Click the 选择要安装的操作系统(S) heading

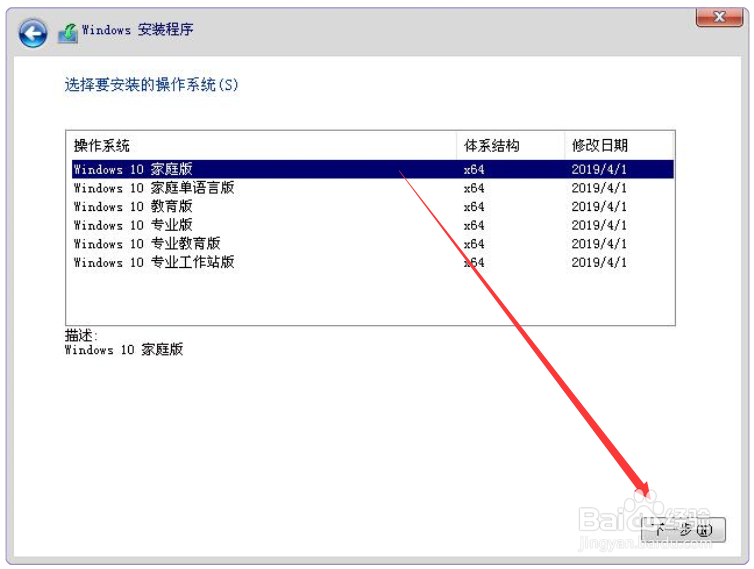click(151, 85)
